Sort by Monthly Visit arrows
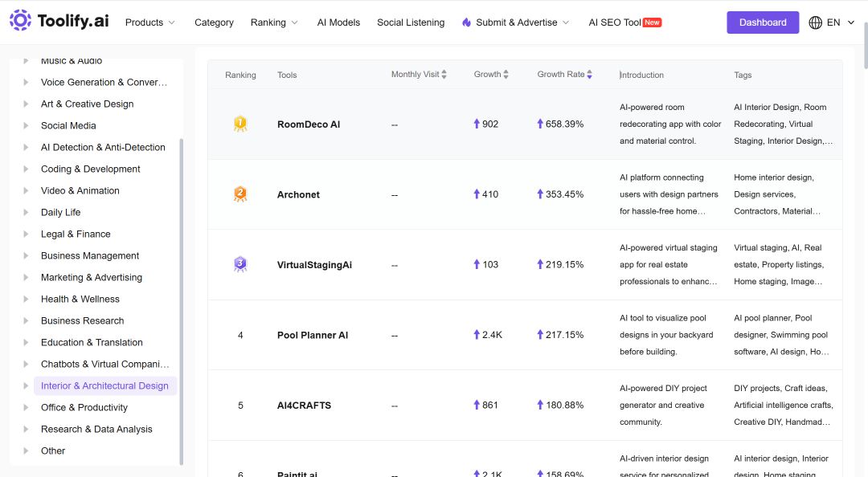 point(444,74)
